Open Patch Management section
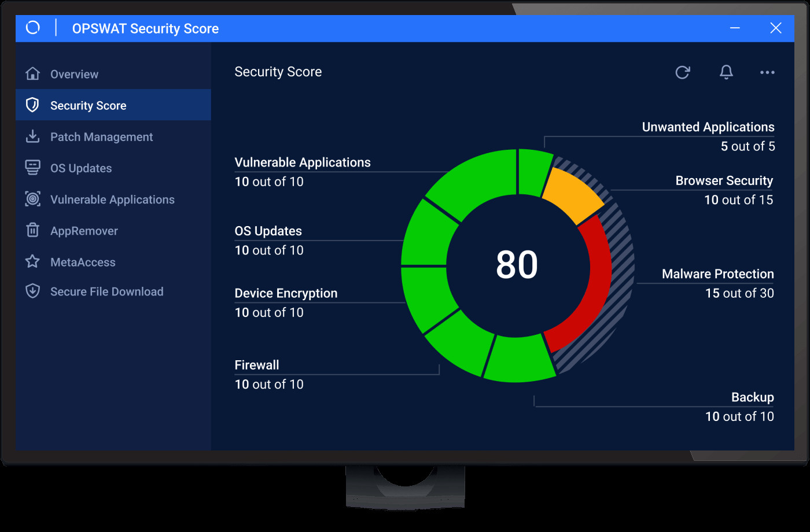Image resolution: width=810 pixels, height=532 pixels. coord(113,136)
